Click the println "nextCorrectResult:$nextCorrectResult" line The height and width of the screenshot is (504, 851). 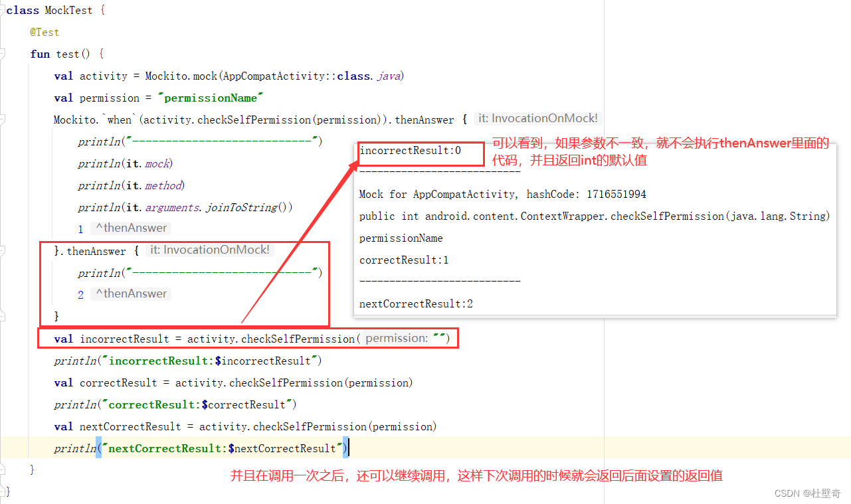point(201,448)
